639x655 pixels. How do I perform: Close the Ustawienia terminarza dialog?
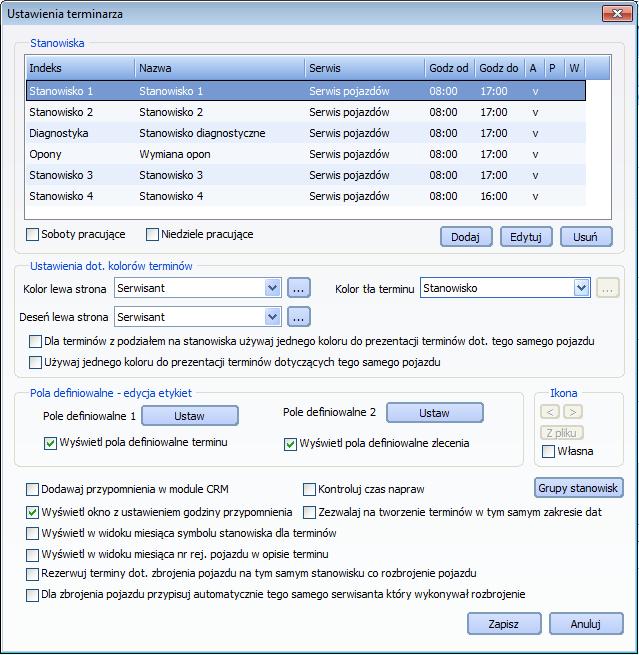[x=617, y=13]
